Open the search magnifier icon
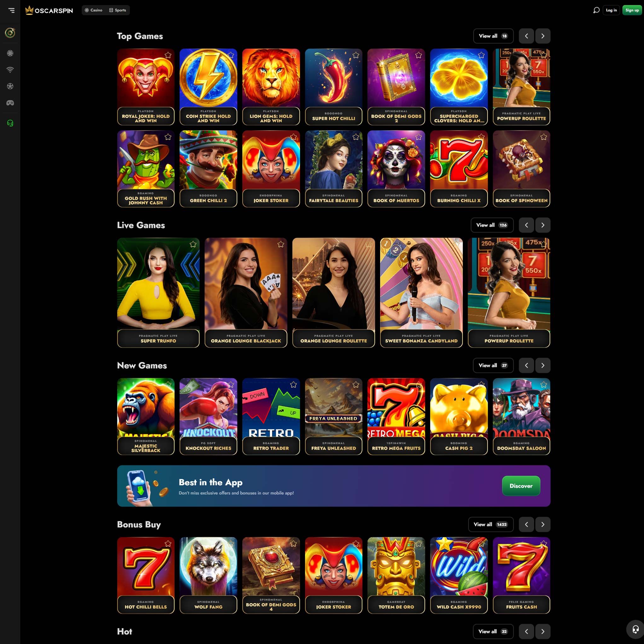Viewport: 644px width, 644px height. 596,10
